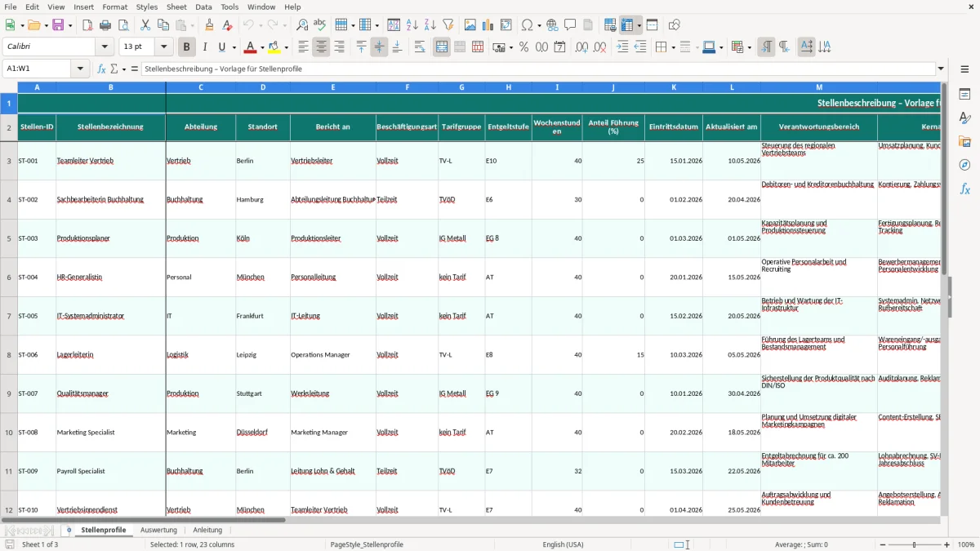Image resolution: width=980 pixels, height=551 pixels.
Task: Insert a comment
Action: coord(570,25)
